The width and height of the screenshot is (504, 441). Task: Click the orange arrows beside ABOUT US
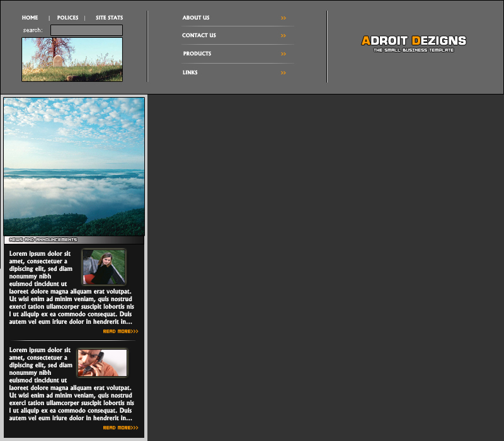[283, 18]
